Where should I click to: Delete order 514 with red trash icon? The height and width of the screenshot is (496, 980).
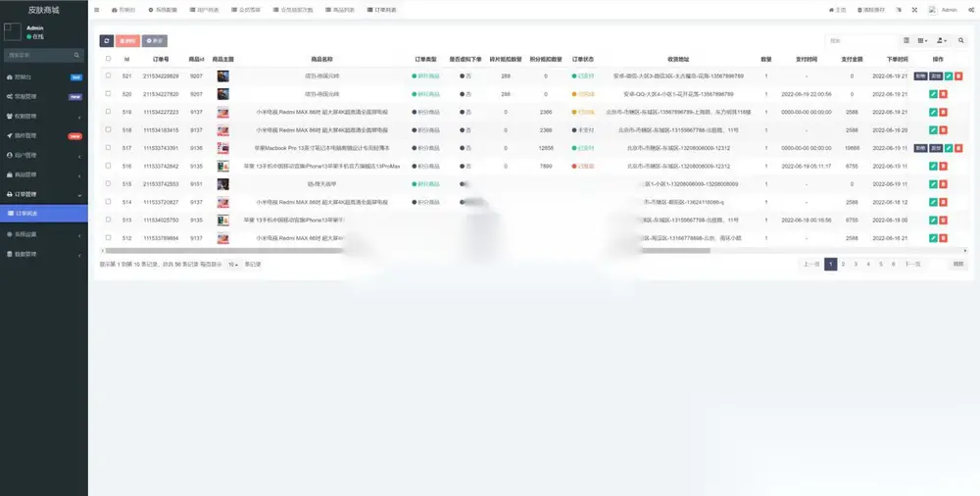[943, 202]
